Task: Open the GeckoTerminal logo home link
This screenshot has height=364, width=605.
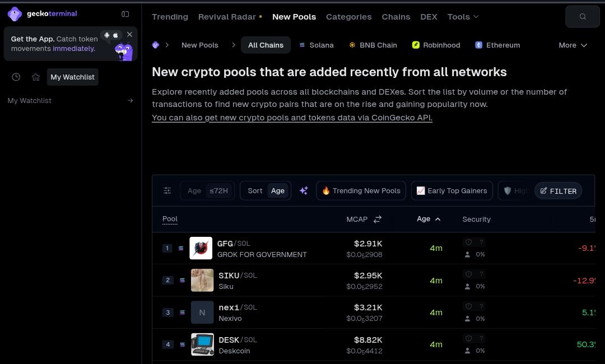Action: pos(43,14)
